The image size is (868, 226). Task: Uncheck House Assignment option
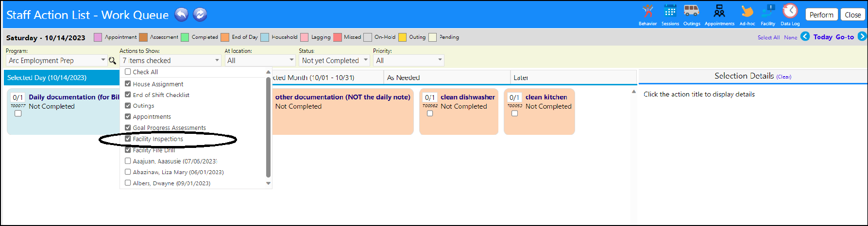(x=128, y=84)
